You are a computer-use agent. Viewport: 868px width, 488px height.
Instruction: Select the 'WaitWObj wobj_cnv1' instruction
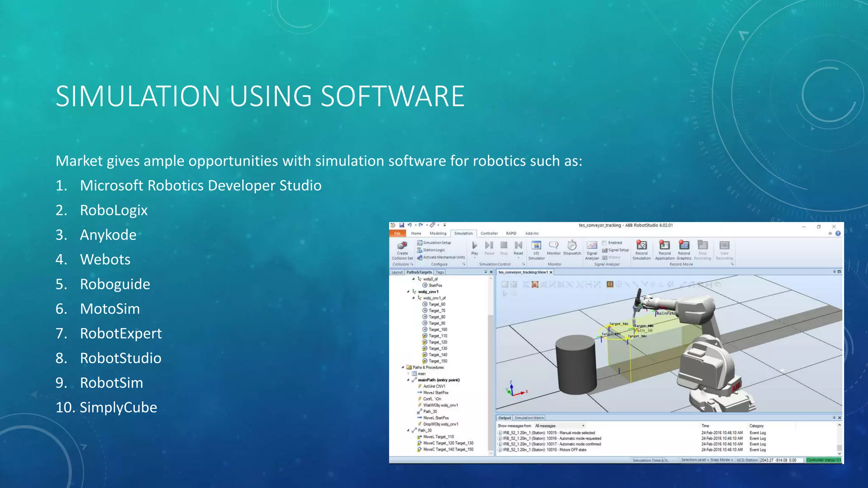tap(437, 405)
